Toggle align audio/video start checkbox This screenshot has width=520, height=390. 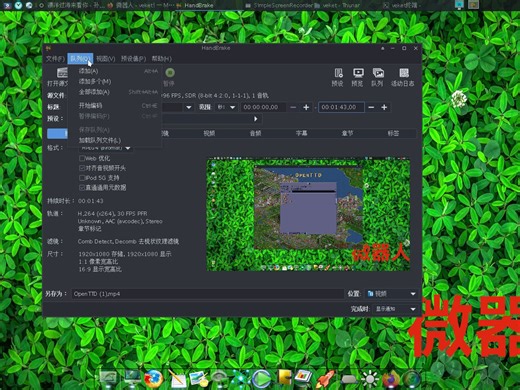pyautogui.click(x=82, y=168)
